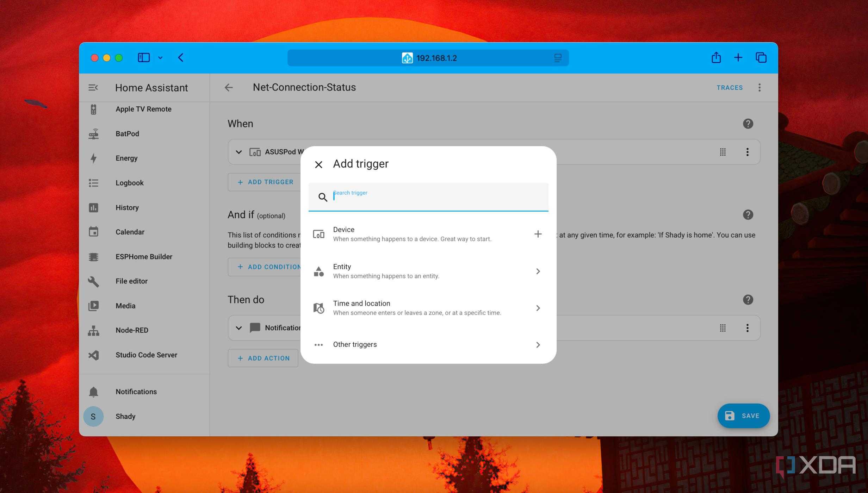Open BatPod from the sidebar
Image resolution: width=868 pixels, height=493 pixels.
pos(144,134)
